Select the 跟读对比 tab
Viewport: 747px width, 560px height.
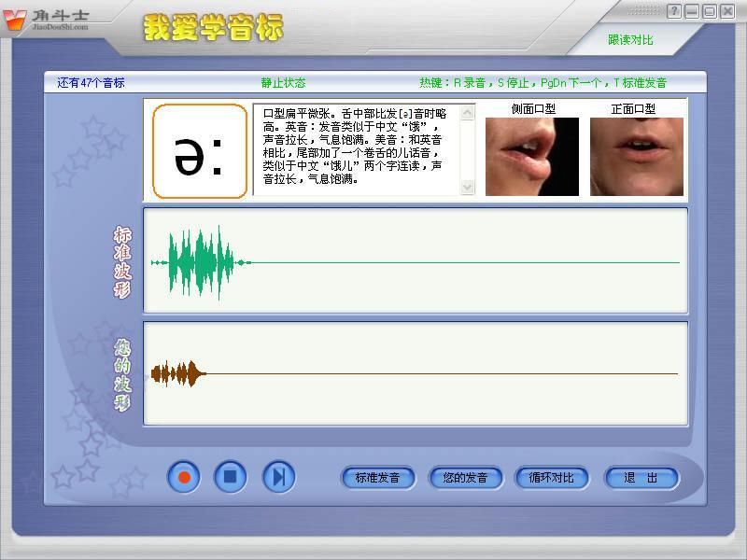(630, 40)
